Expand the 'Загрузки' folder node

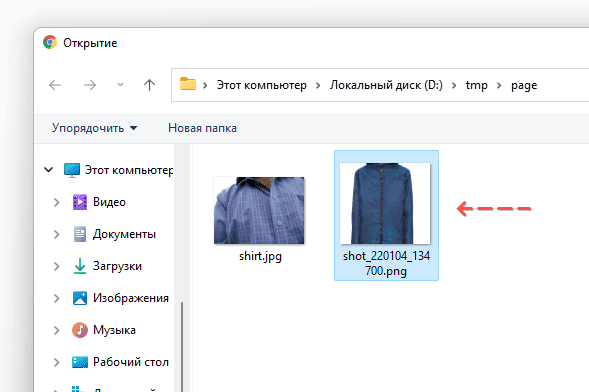[56, 266]
